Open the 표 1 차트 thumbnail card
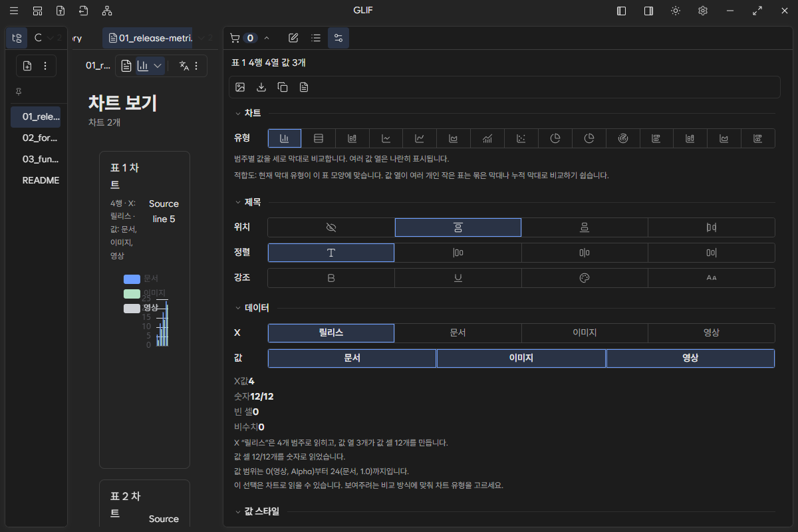 coord(144,310)
